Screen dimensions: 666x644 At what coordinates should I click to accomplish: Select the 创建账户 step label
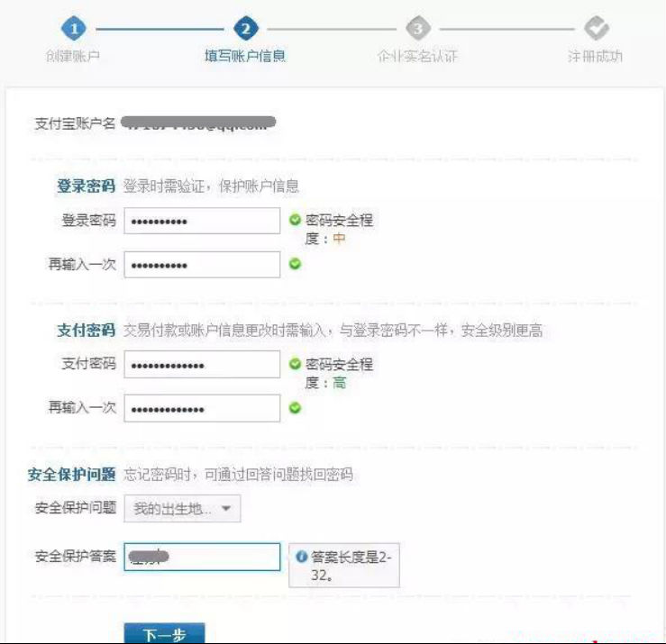pos(73,56)
